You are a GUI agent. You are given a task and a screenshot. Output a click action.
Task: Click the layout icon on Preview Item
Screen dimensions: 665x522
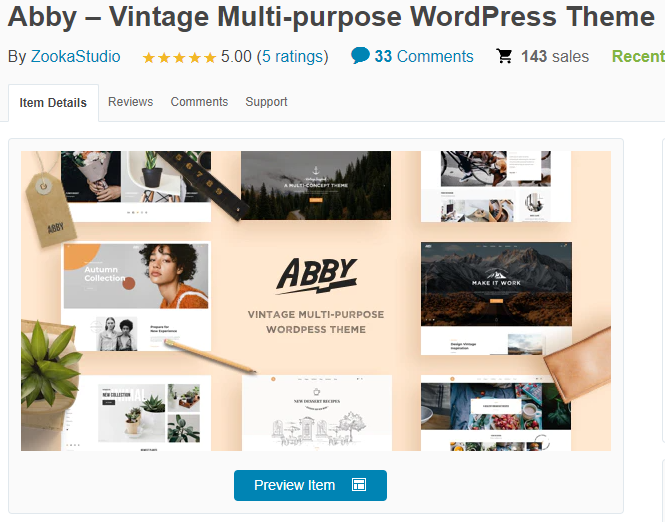point(359,485)
